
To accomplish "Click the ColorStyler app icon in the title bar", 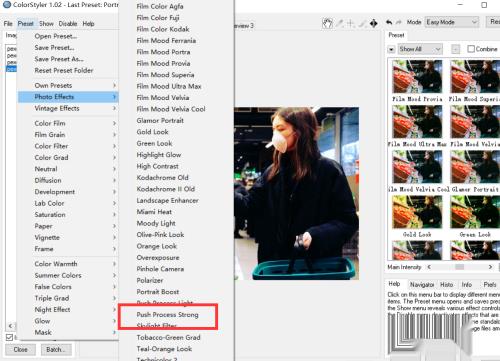I will [x=6, y=5].
